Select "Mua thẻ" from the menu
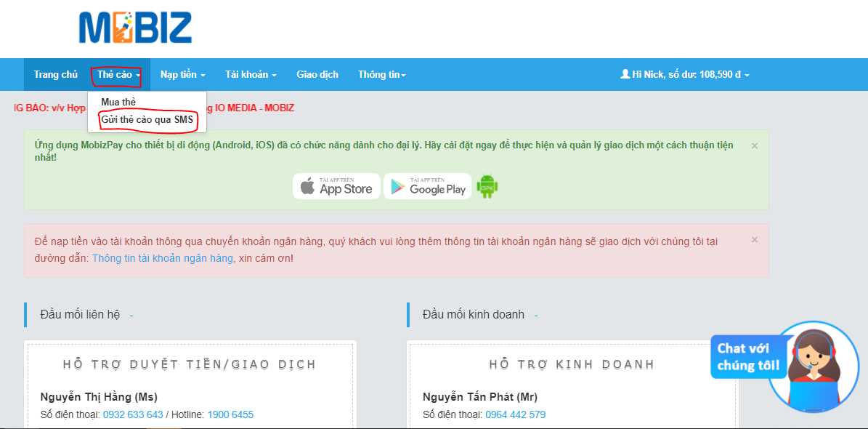The image size is (868, 429). point(118,102)
